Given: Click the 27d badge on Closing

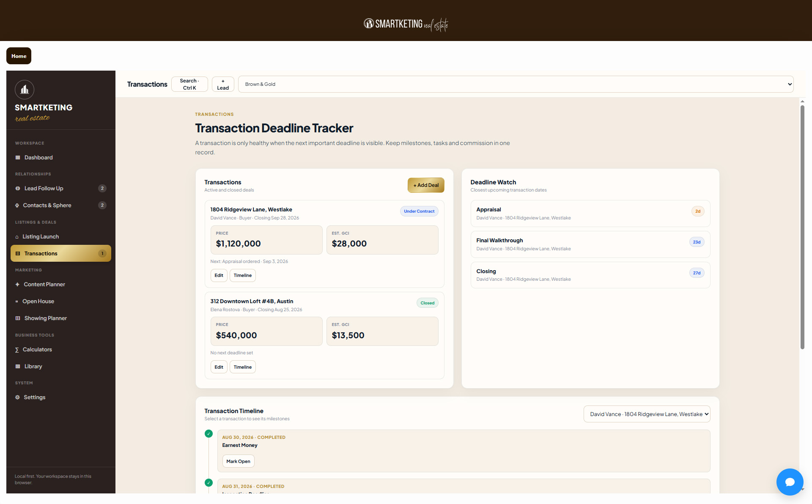Looking at the screenshot, I should click(697, 273).
